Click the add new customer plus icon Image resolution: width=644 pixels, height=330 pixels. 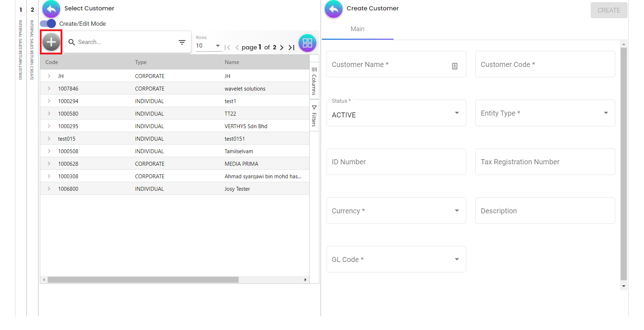click(51, 42)
